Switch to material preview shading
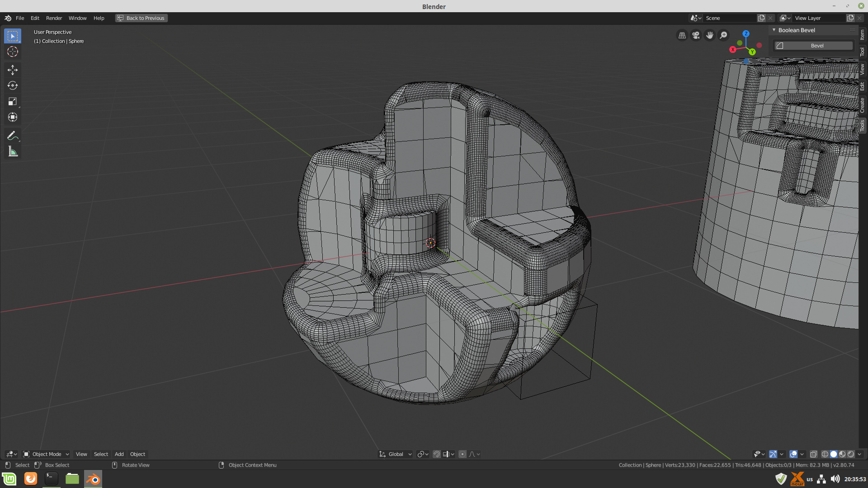 [x=842, y=454]
